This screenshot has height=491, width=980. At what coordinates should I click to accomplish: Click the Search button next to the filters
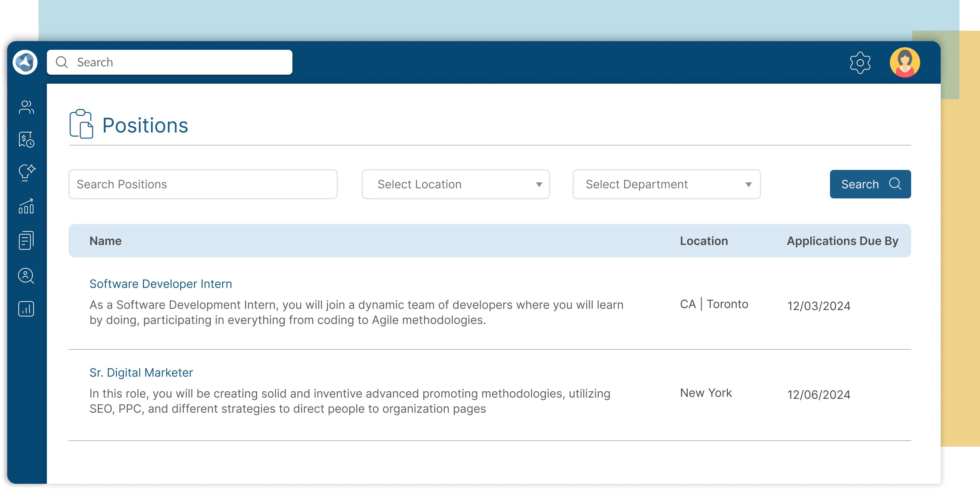click(870, 184)
